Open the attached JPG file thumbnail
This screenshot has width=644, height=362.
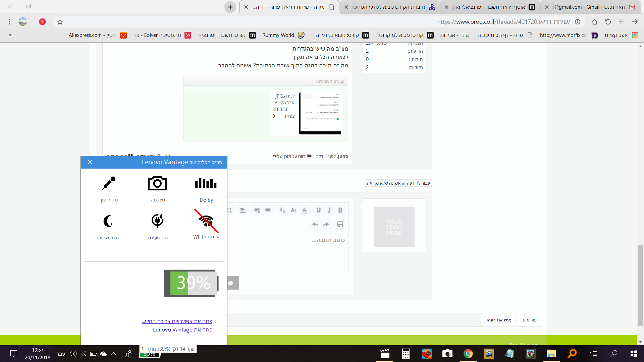pos(320,113)
